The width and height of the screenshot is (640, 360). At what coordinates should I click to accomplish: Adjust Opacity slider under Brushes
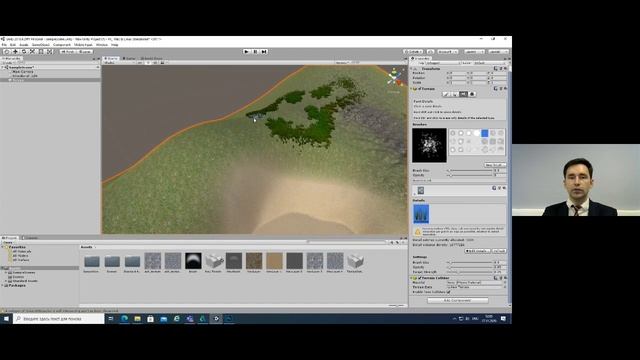(x=470, y=175)
